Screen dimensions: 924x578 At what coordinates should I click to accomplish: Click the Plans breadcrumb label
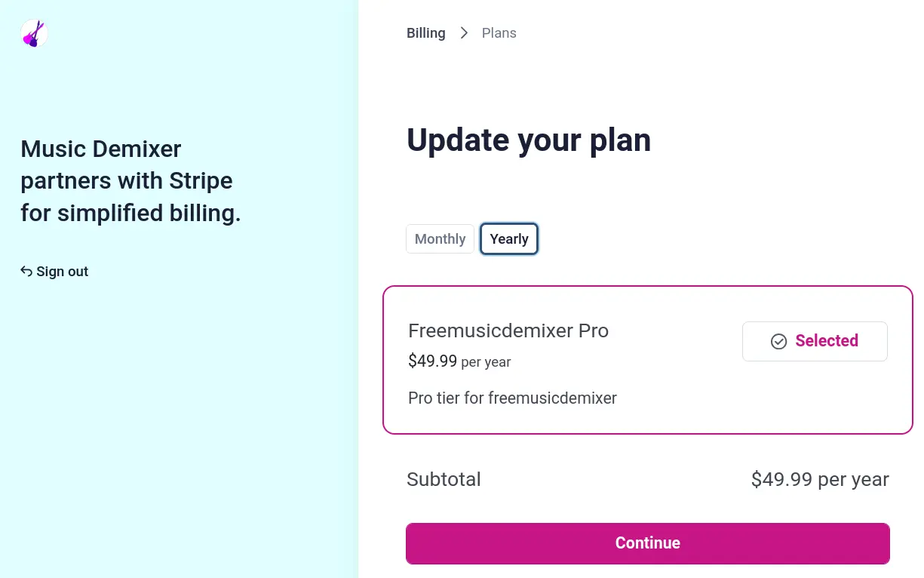point(499,32)
